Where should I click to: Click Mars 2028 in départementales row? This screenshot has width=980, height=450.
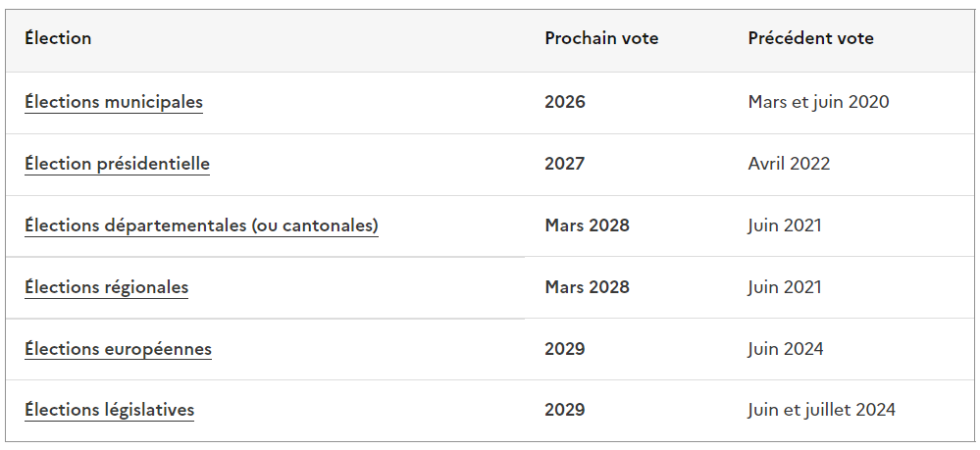pos(587,225)
